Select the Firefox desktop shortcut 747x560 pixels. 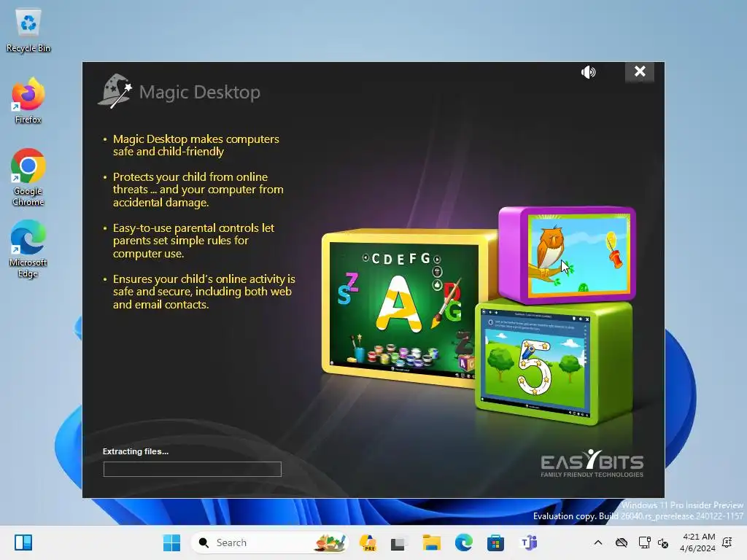pos(28,101)
